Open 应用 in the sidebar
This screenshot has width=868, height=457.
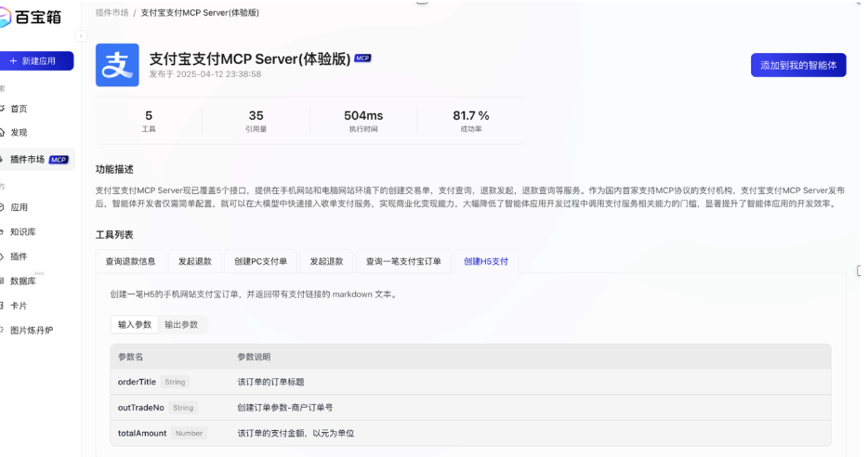point(19,207)
